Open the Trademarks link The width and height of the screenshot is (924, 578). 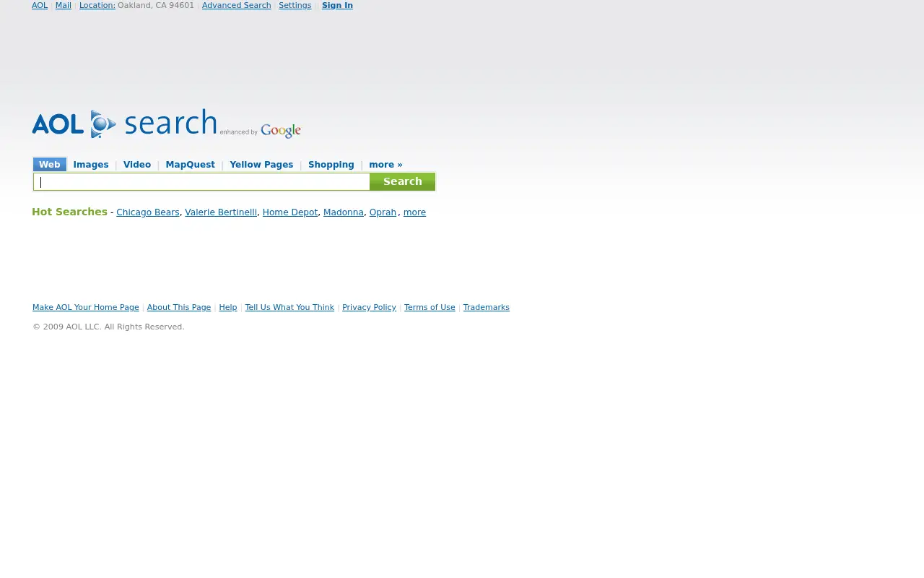[487, 308]
